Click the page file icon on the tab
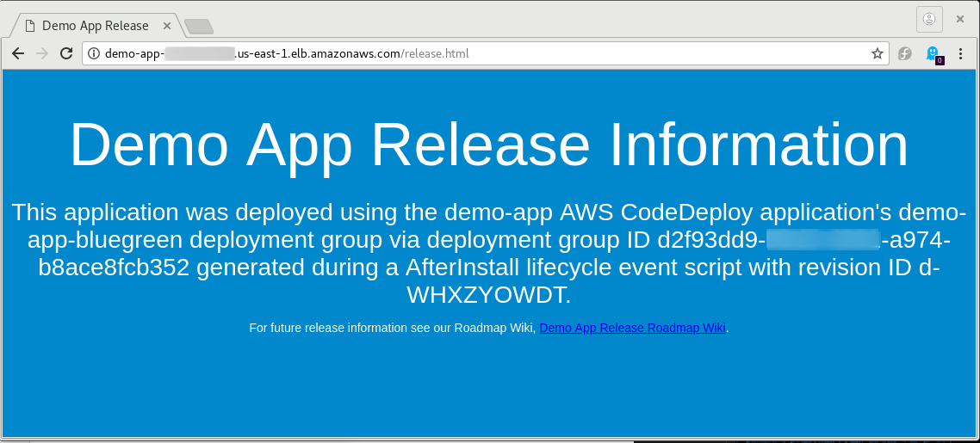This screenshot has height=443, width=980. coord(29,26)
